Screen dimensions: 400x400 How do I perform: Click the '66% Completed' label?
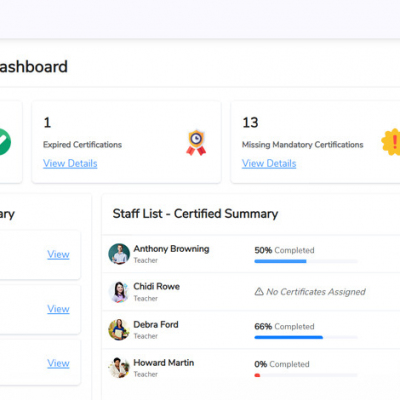click(x=284, y=326)
